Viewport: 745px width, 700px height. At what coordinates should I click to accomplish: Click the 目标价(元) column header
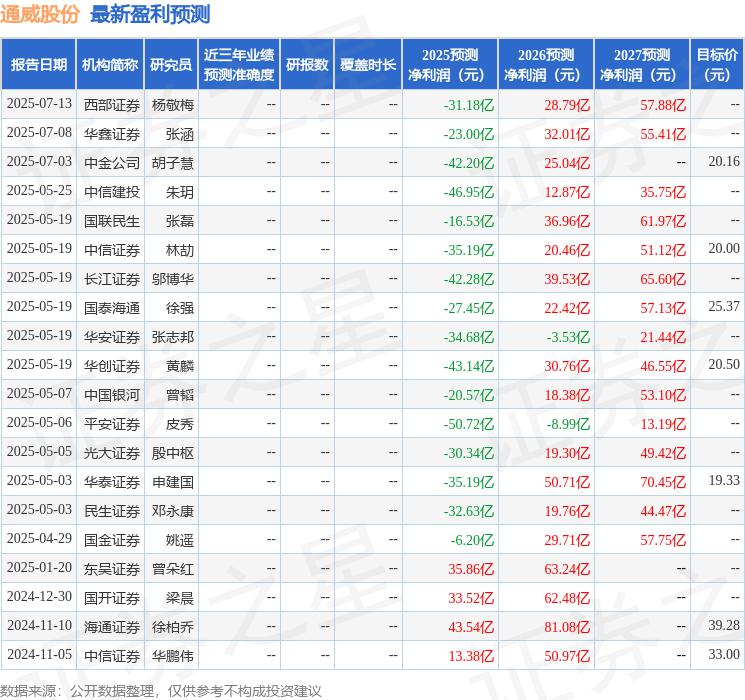pos(717,64)
